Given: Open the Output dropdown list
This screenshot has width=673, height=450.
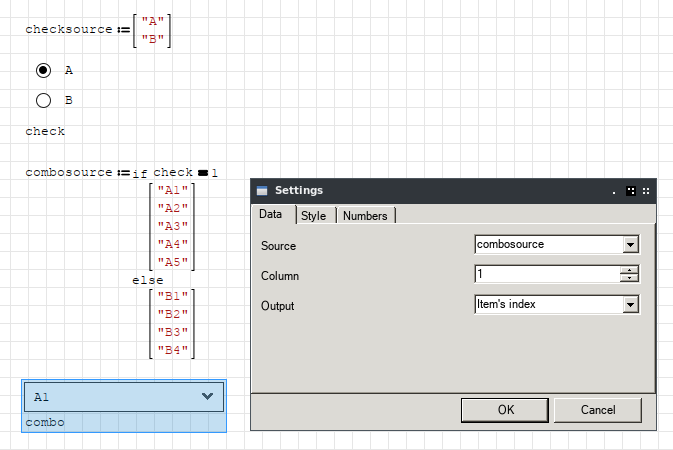Looking at the screenshot, I should coord(630,305).
